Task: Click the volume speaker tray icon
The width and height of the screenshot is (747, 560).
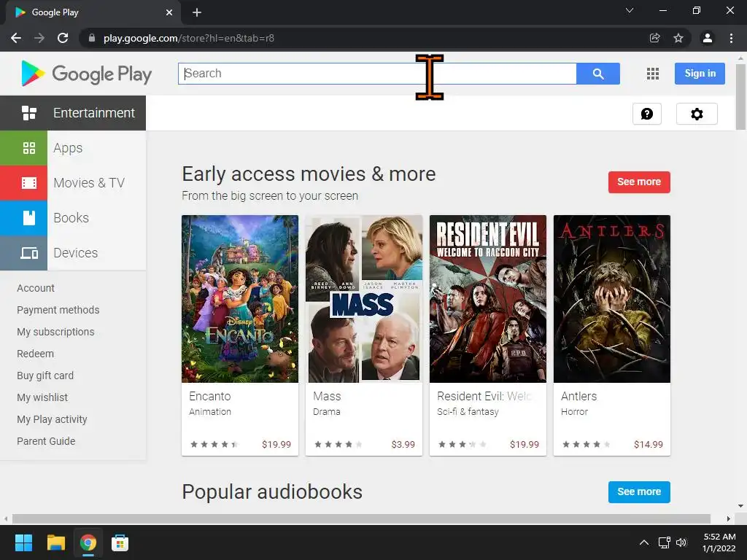Action: click(681, 542)
